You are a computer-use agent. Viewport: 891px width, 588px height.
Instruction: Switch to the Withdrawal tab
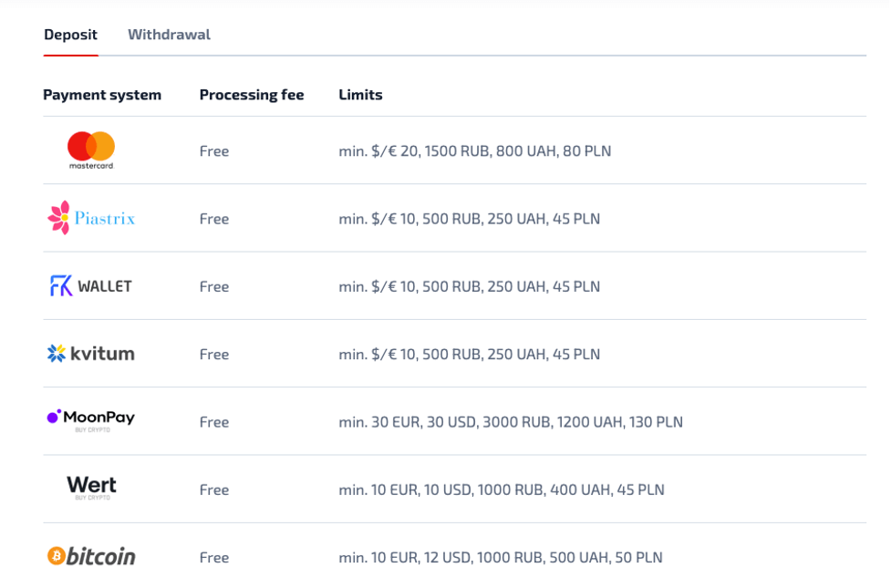(x=169, y=35)
